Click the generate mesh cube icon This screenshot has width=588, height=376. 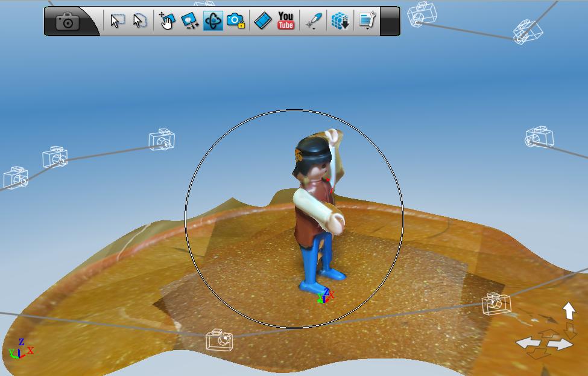point(340,21)
